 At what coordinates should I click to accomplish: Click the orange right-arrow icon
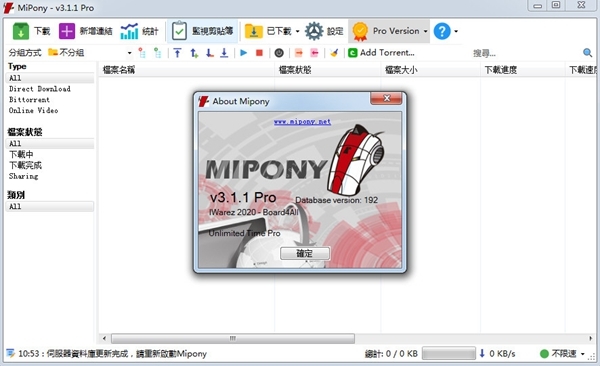299,53
